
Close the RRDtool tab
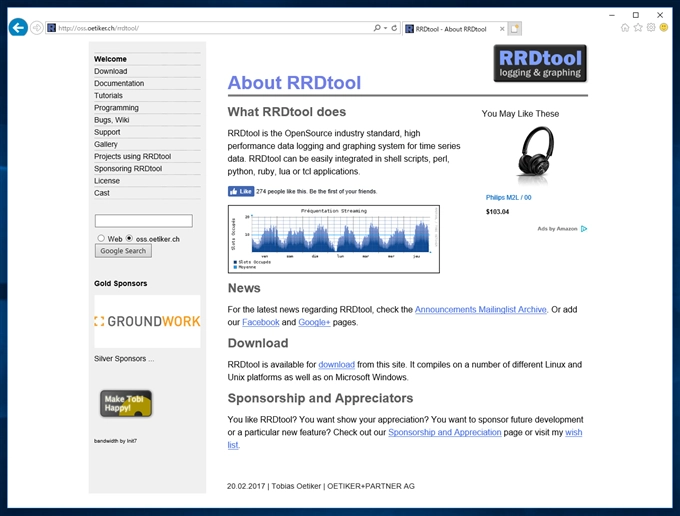tap(502, 29)
